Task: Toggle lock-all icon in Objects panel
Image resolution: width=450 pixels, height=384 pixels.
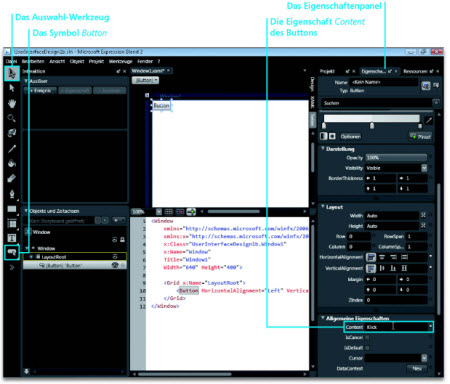Action: click(122, 239)
